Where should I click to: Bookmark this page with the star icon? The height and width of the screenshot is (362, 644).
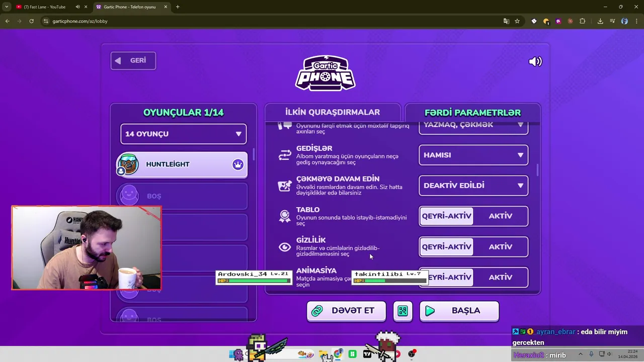pos(517,21)
